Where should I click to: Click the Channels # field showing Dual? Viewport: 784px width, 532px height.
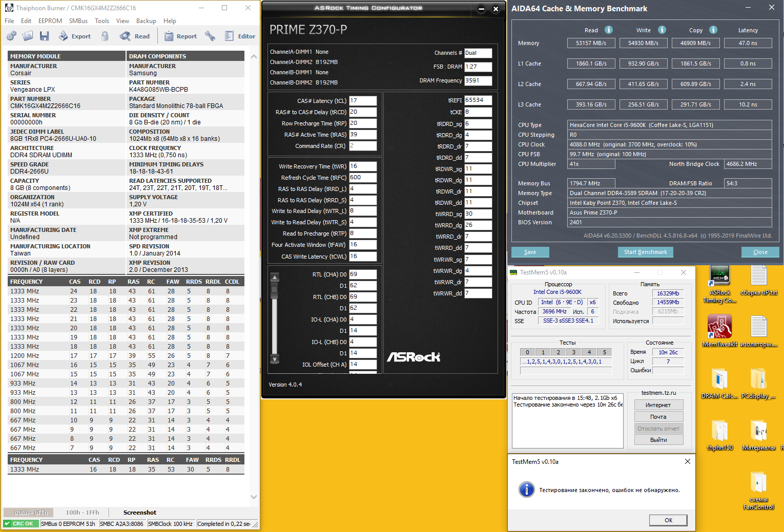coord(478,53)
